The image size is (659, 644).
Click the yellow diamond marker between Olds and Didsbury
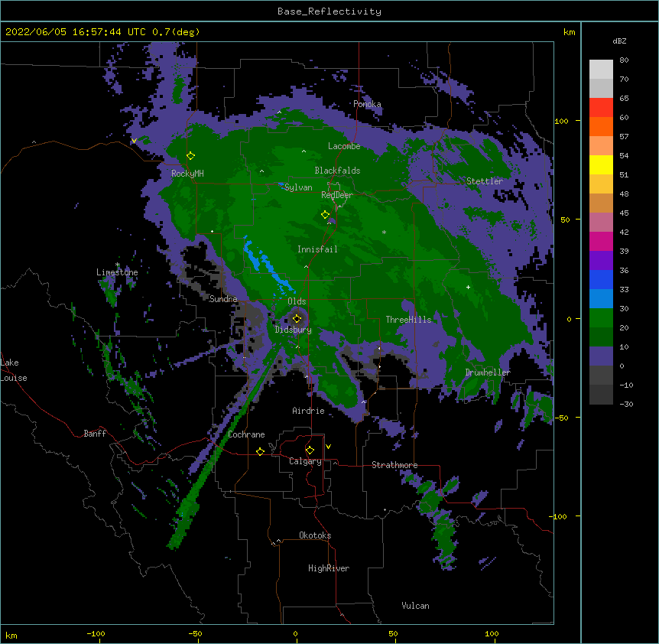point(297,318)
